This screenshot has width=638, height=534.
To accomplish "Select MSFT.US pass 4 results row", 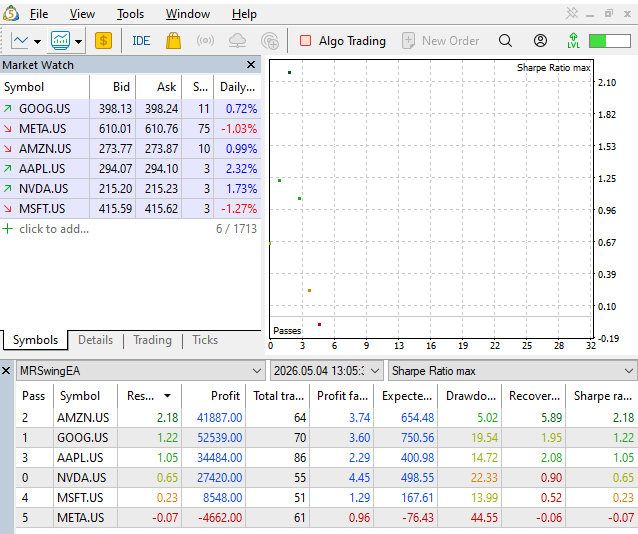I will [326, 497].
